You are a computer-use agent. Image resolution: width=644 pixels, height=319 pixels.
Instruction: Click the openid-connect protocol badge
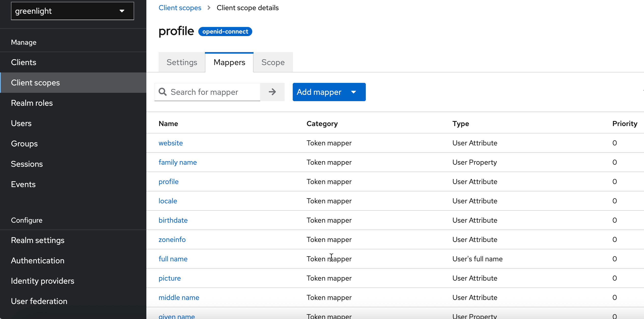225,32
